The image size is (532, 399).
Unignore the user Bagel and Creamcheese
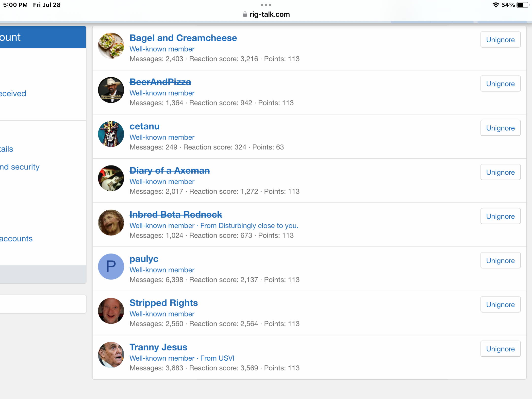500,40
